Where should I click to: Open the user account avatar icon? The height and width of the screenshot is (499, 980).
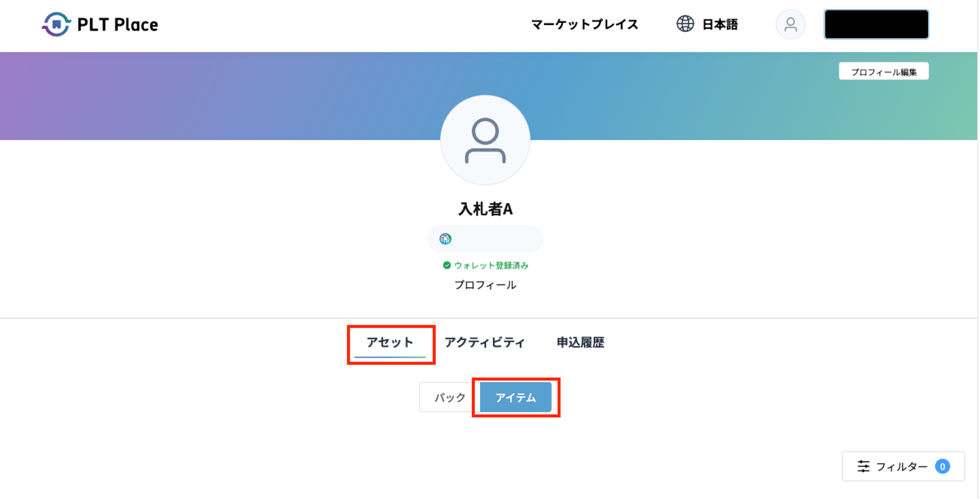790,24
